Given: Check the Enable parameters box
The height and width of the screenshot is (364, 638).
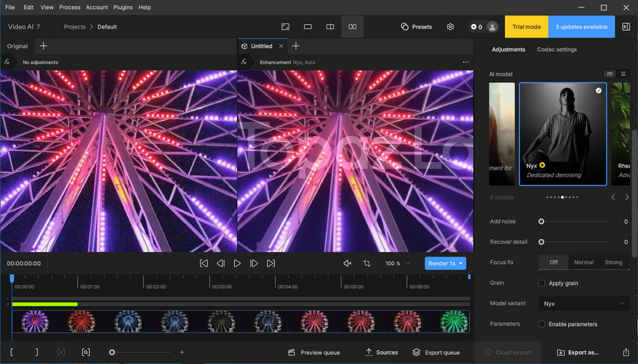Looking at the screenshot, I should [542, 324].
